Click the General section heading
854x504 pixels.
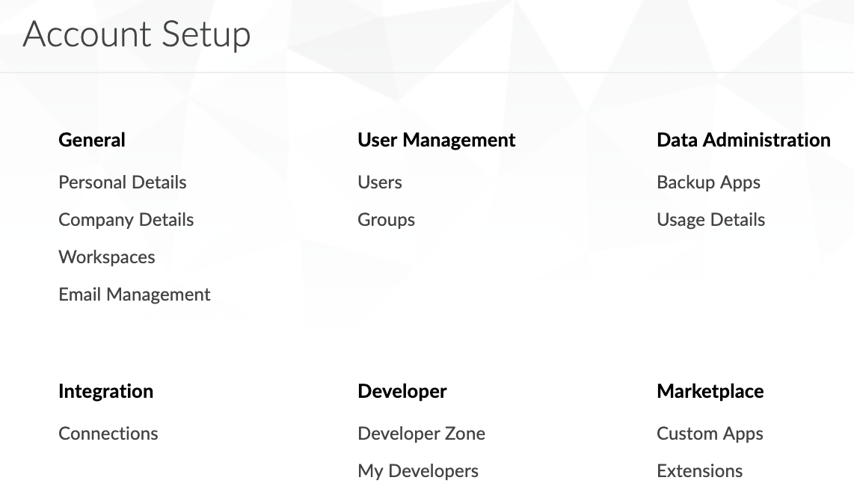(x=92, y=140)
